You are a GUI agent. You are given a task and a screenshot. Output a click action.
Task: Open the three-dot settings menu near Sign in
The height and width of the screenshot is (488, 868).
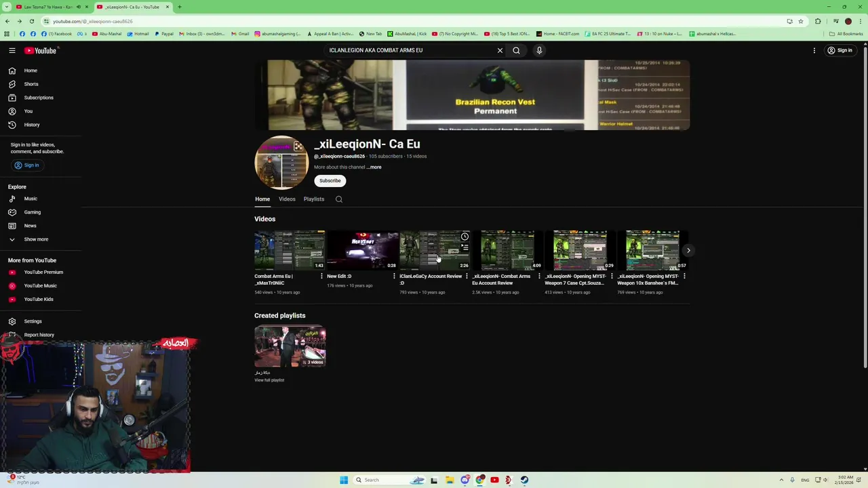point(814,50)
